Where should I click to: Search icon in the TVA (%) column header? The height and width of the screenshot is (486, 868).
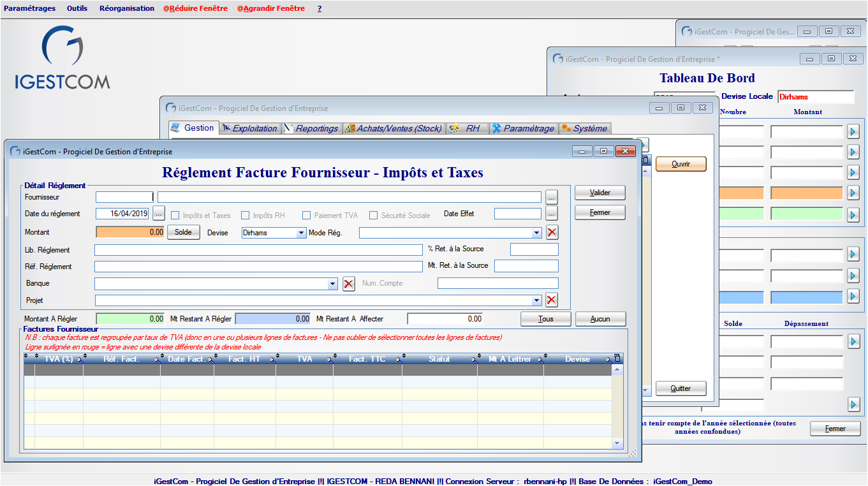(x=80, y=360)
